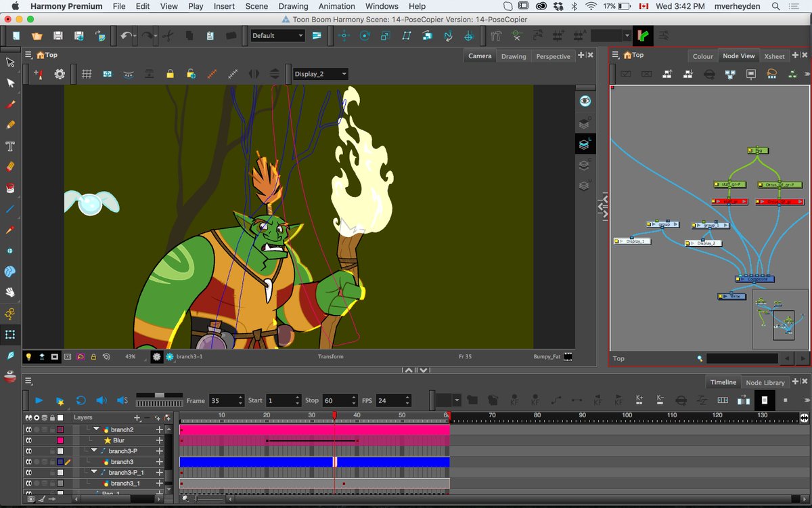
Task: Open the Timeline panel menu
Action: (28, 382)
